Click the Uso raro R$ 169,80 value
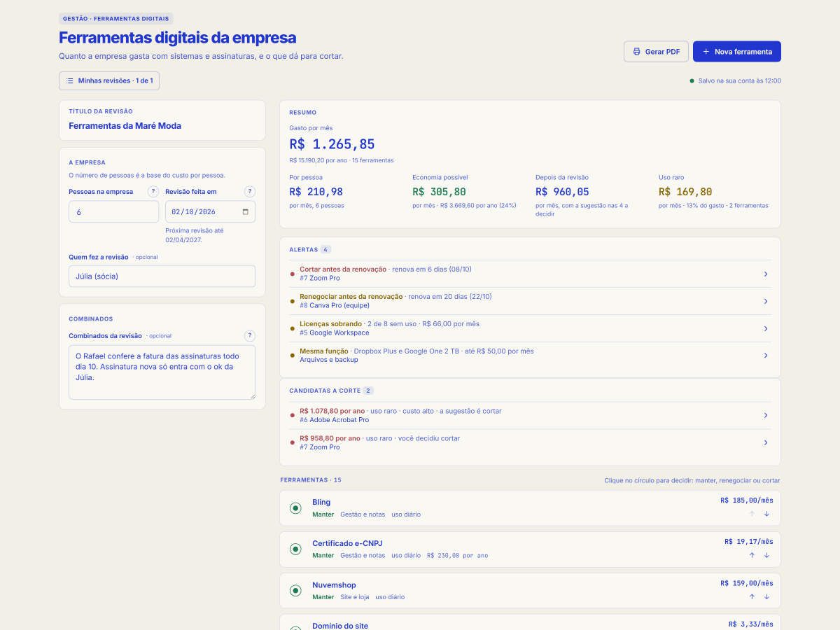The width and height of the screenshot is (840, 630). point(685,192)
